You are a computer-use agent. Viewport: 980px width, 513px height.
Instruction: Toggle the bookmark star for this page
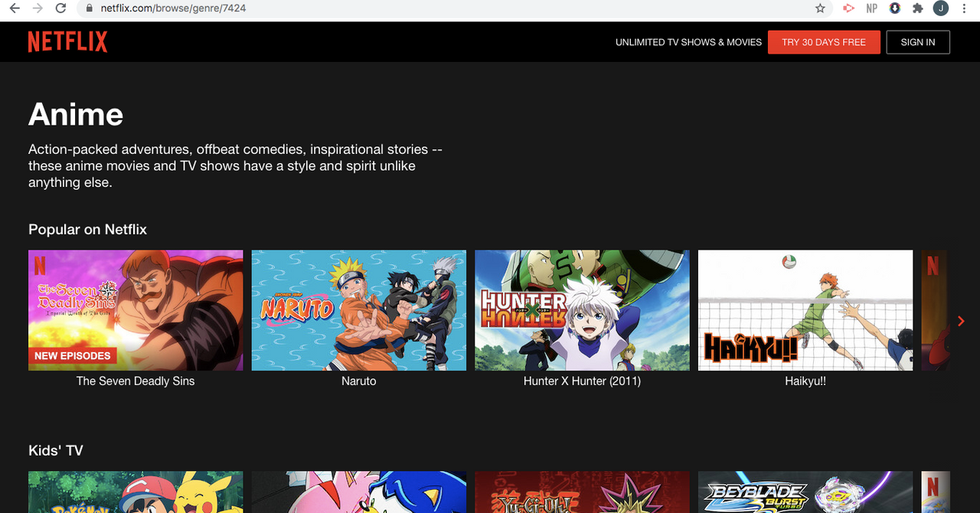tap(820, 9)
